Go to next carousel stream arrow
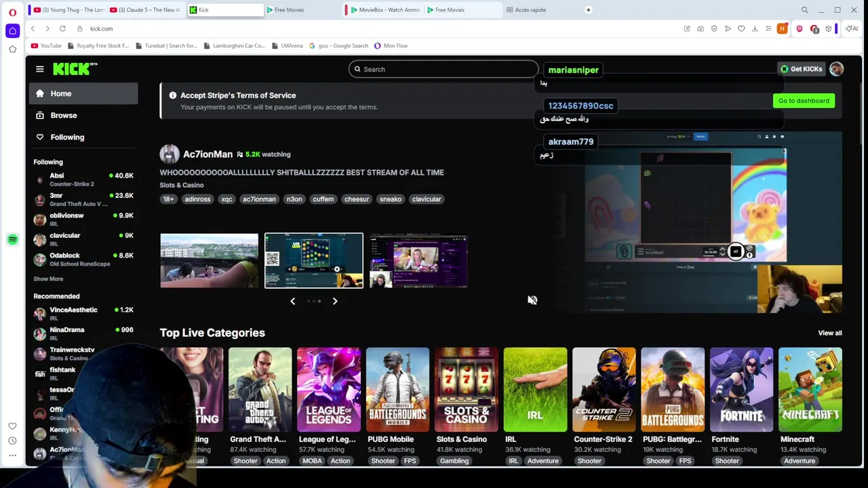The image size is (868, 488). click(x=335, y=301)
